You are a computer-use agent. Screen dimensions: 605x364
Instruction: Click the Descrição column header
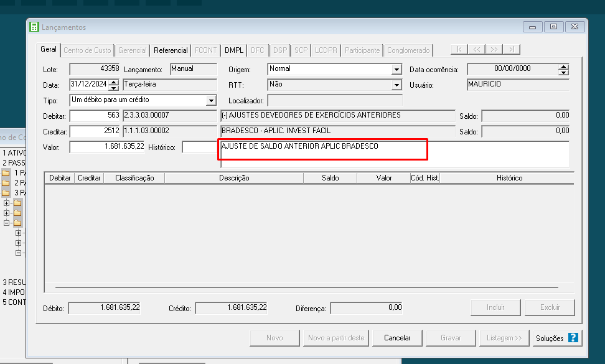pos(234,178)
